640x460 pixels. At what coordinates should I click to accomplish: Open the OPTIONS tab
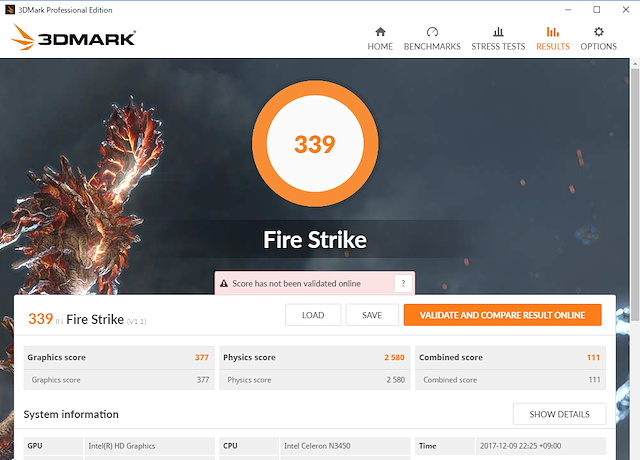[x=598, y=39]
